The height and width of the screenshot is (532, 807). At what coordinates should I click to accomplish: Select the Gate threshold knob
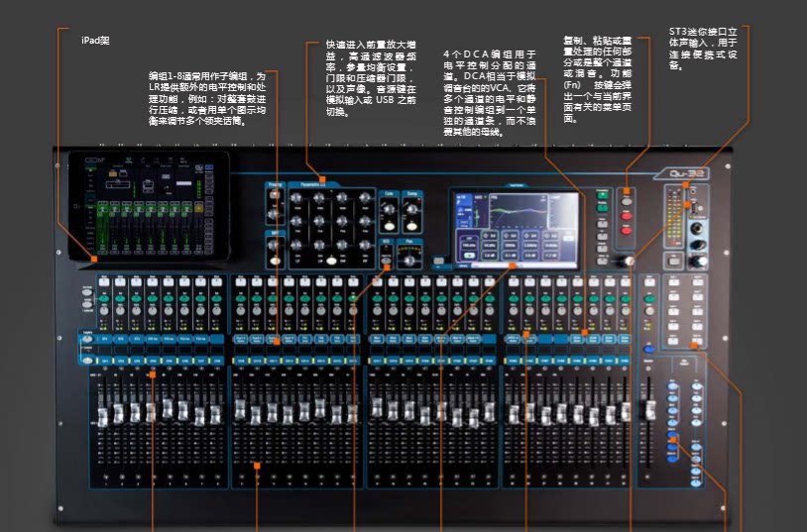[389, 209]
